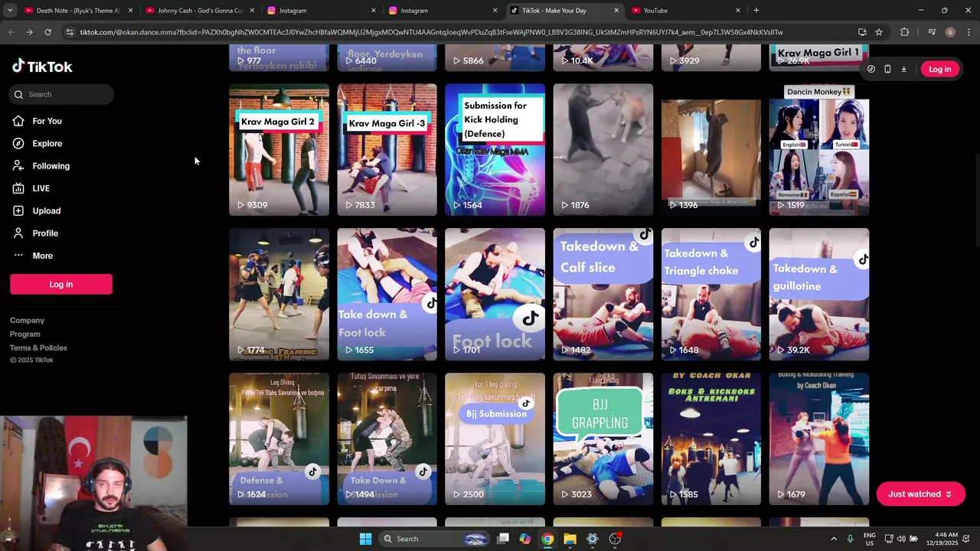The image size is (980, 551).
Task: Open the Chrome media controls icon
Action: (932, 32)
